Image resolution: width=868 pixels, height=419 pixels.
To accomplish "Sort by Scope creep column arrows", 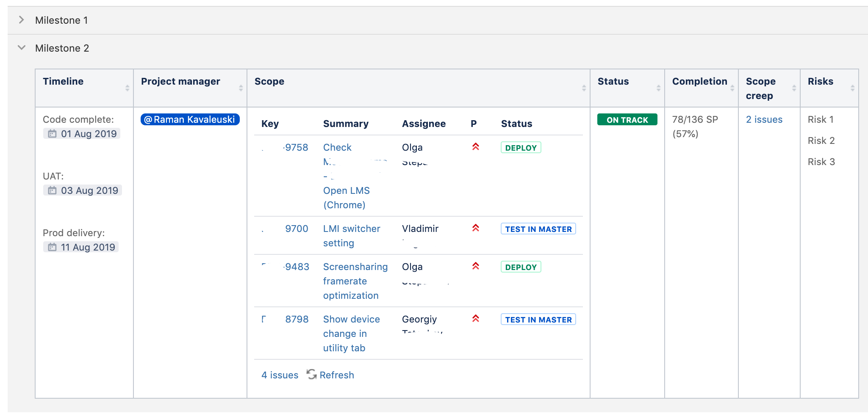I will 794,88.
